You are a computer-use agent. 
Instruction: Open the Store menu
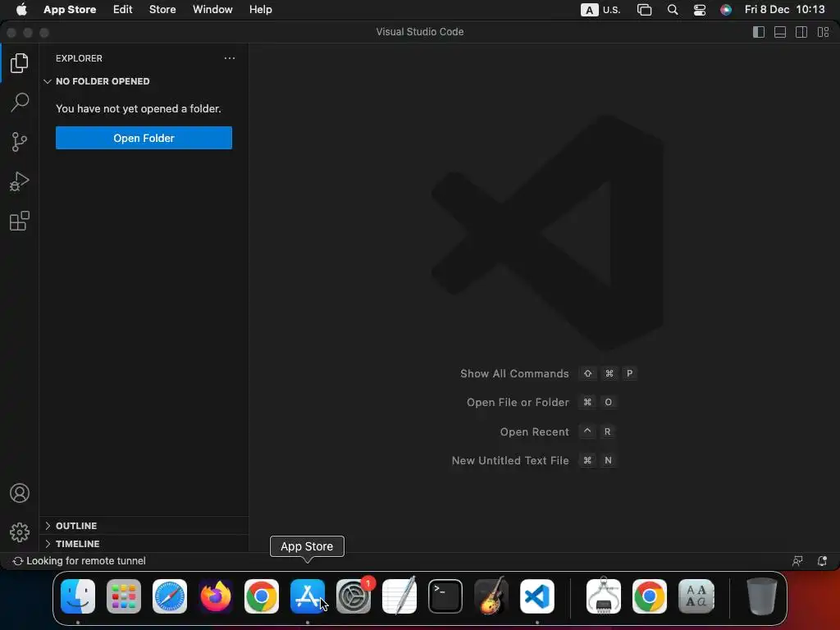coord(162,10)
